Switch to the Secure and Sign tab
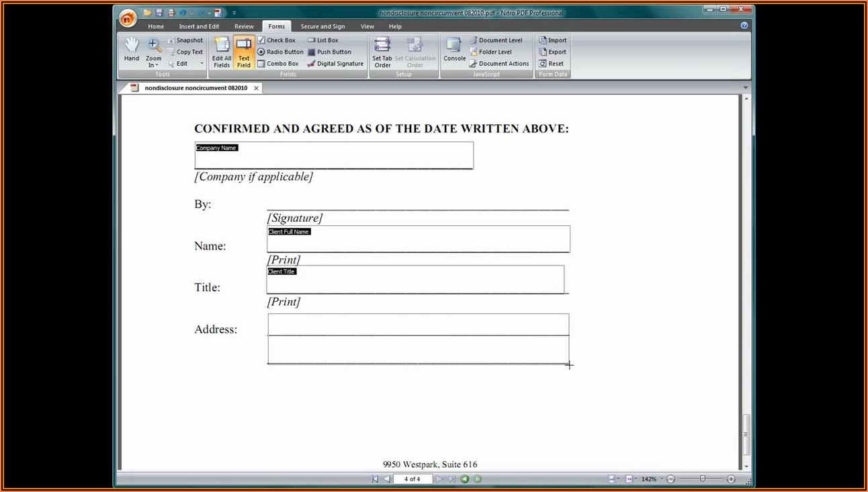The height and width of the screenshot is (492, 868). tap(322, 27)
